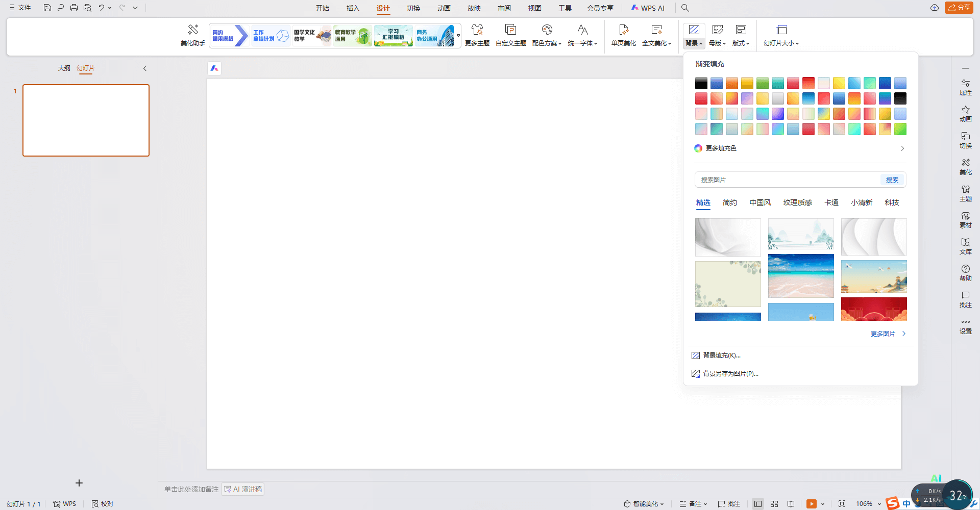Click the 搜索 button in the image search
Image resolution: width=980 pixels, height=510 pixels.
click(892, 180)
